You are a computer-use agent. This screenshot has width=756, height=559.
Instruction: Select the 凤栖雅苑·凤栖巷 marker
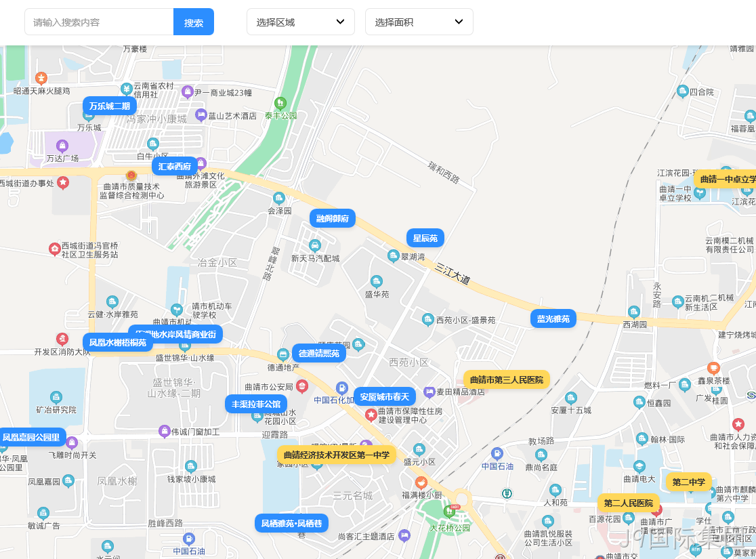(x=291, y=523)
